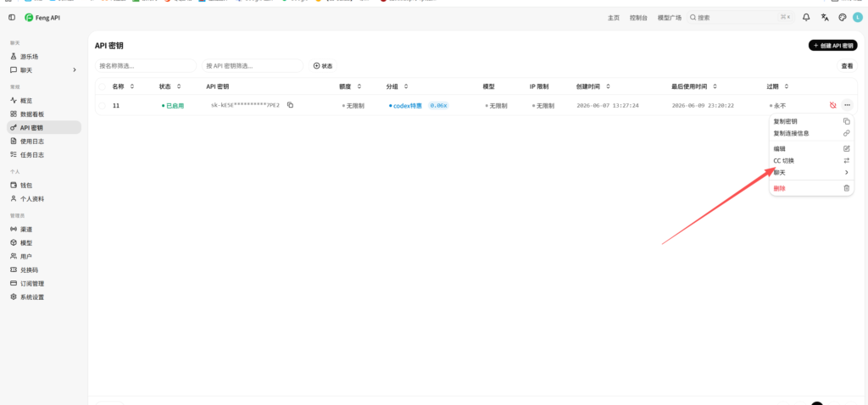The image size is (868, 405).
Task: Open the 状态 filter button
Action: 323,66
